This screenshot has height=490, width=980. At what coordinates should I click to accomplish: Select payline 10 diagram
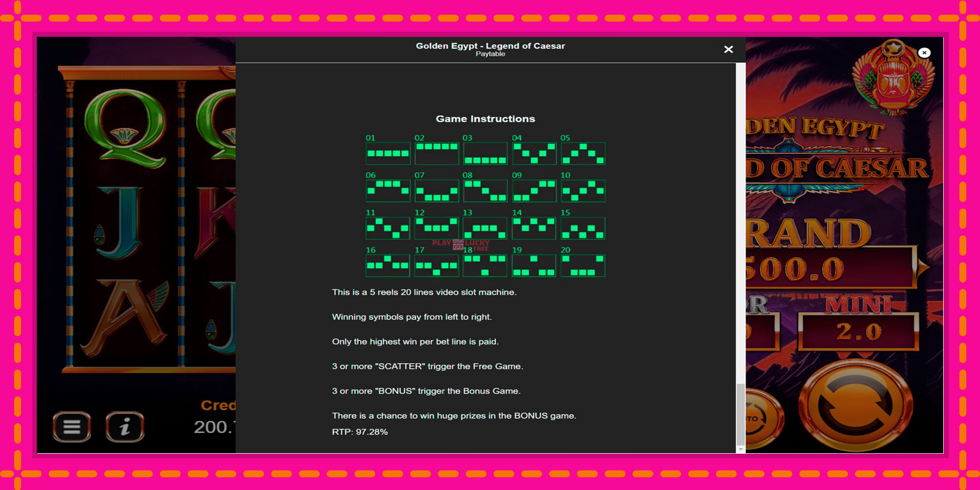coord(583,191)
